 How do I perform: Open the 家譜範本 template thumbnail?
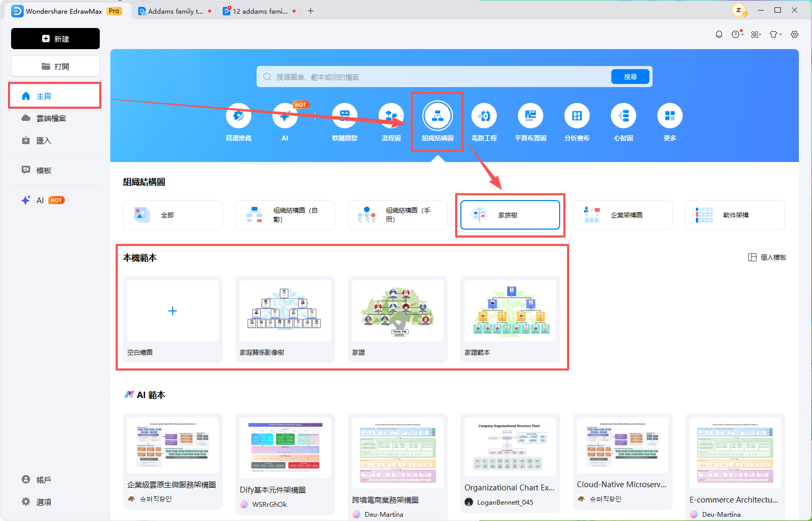510,311
